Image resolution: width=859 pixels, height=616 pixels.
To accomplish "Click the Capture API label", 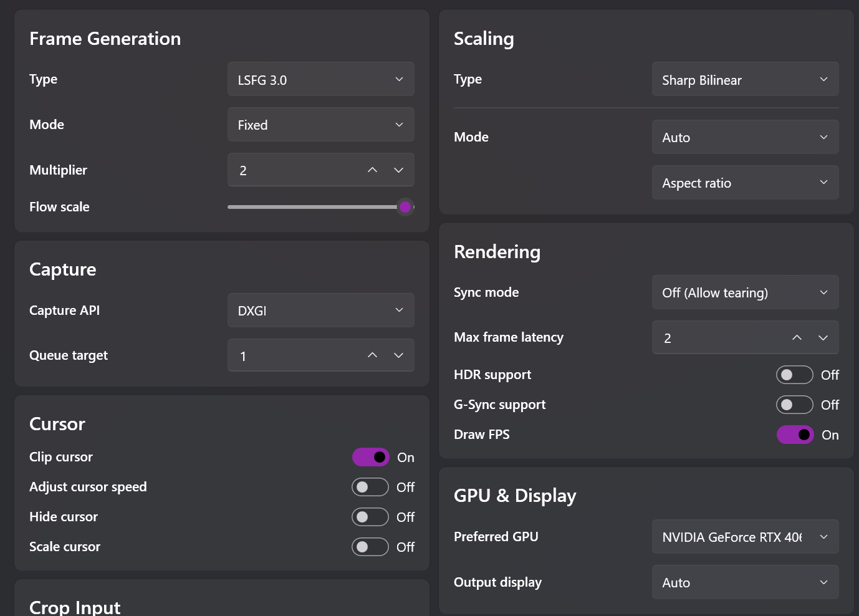I will pyautogui.click(x=64, y=310).
